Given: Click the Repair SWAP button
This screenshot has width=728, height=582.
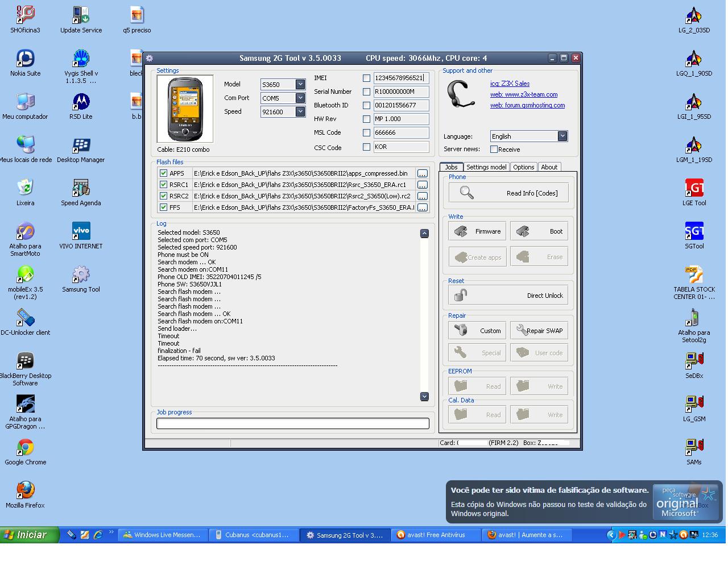Looking at the screenshot, I should point(539,330).
